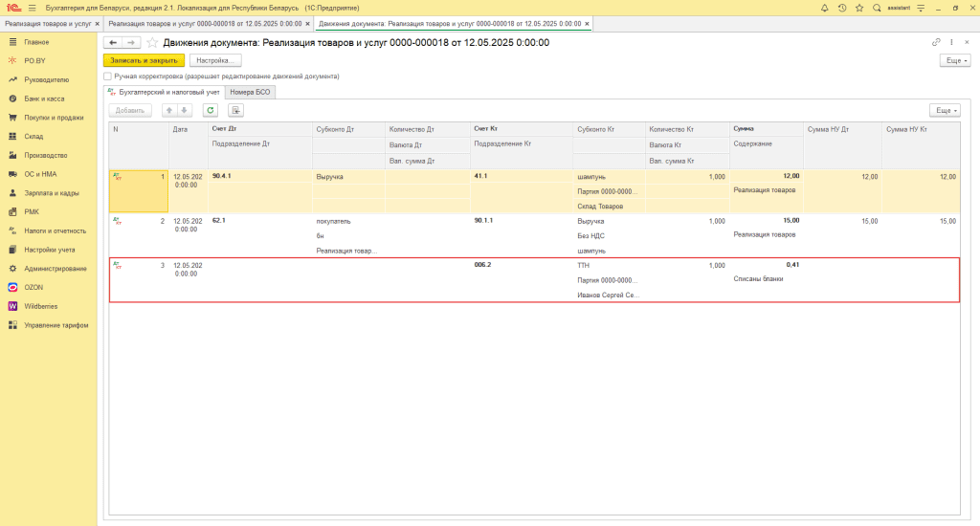Open Руководителю section icon
The image size is (980, 526).
tap(12, 80)
